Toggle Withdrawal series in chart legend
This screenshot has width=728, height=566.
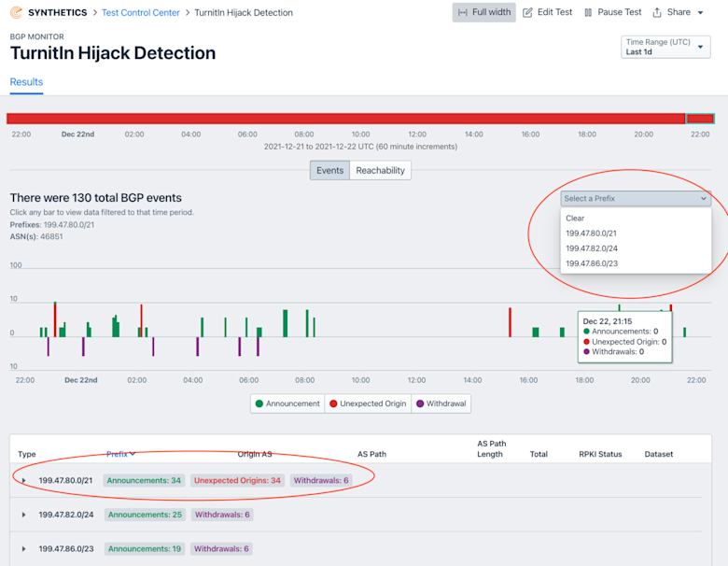(441, 403)
